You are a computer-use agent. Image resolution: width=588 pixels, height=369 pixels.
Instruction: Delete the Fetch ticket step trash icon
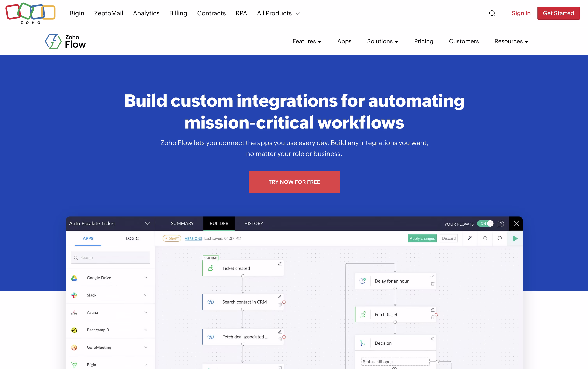[432, 317]
